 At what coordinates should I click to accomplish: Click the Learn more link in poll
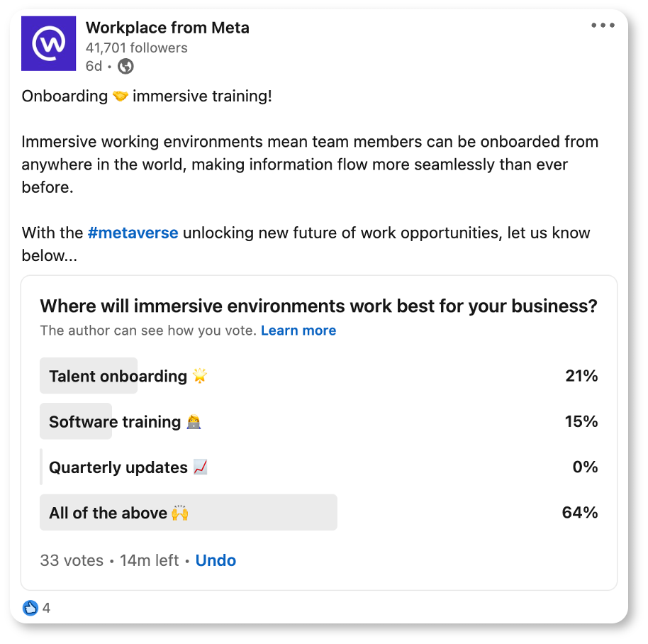coord(298,331)
